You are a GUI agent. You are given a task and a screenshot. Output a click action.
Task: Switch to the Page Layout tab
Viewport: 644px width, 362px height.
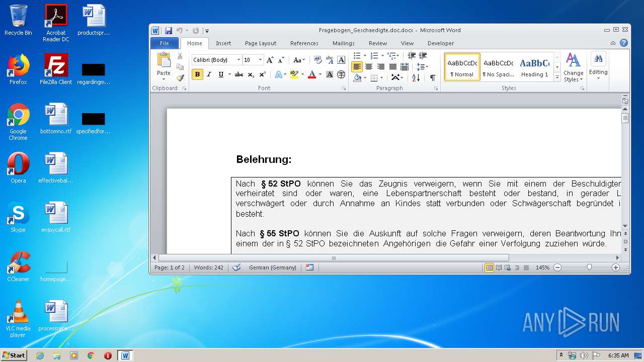[x=261, y=43]
